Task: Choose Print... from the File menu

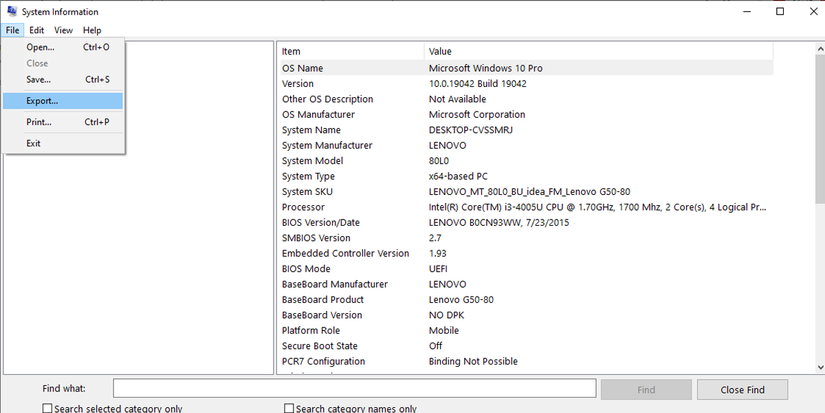Action: click(63, 122)
